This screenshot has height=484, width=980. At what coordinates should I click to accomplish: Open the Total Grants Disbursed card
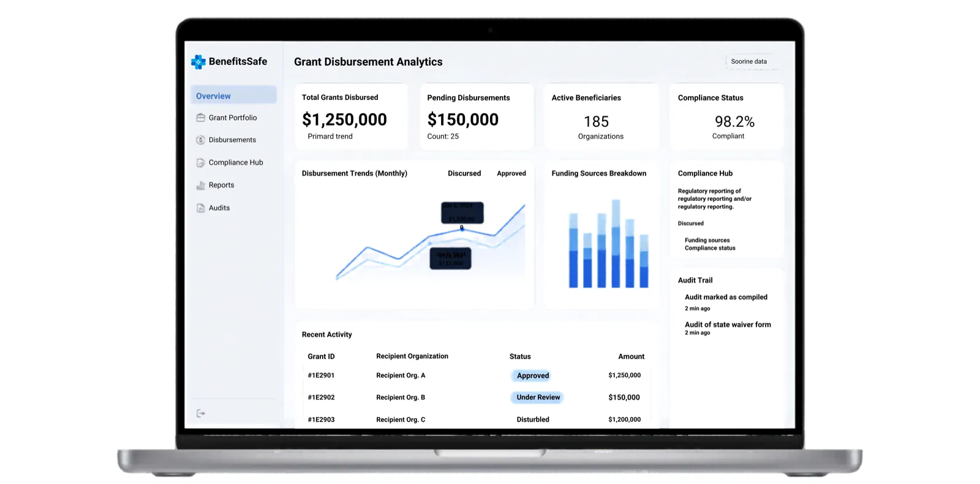coord(351,116)
